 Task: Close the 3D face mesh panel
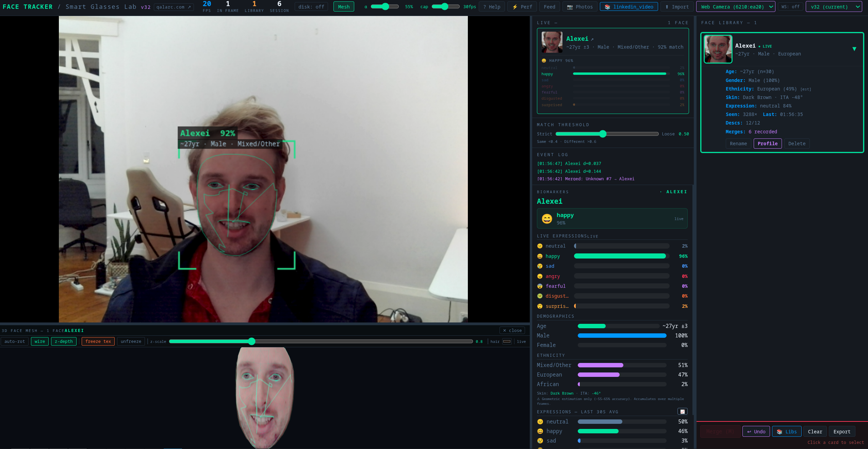(512, 330)
